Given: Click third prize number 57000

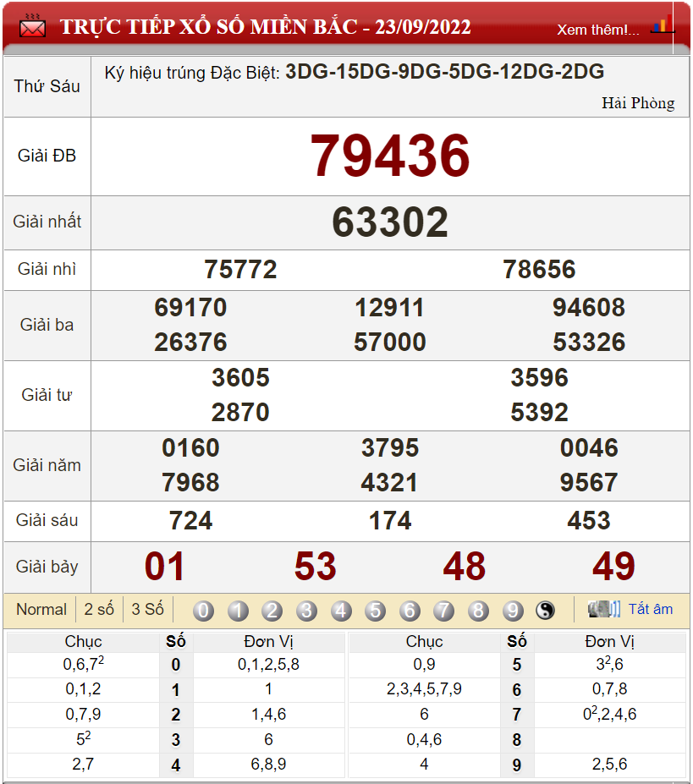Looking at the screenshot, I should pyautogui.click(x=390, y=343).
